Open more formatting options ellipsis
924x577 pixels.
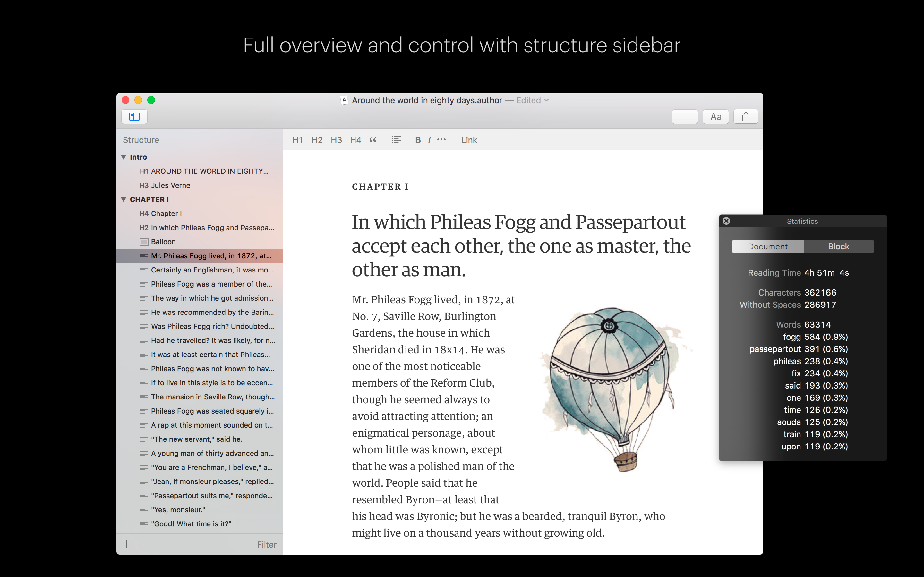click(x=441, y=140)
